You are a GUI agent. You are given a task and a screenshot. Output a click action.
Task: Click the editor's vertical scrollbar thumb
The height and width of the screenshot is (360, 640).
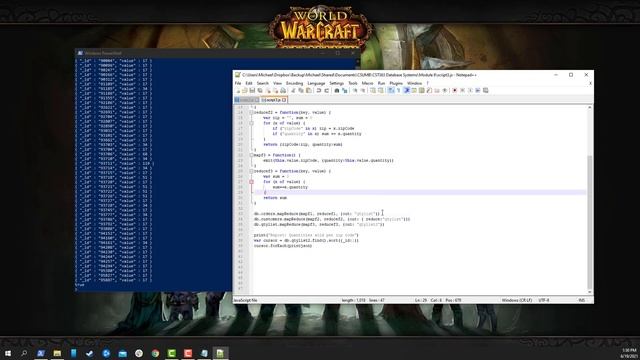coord(589,222)
